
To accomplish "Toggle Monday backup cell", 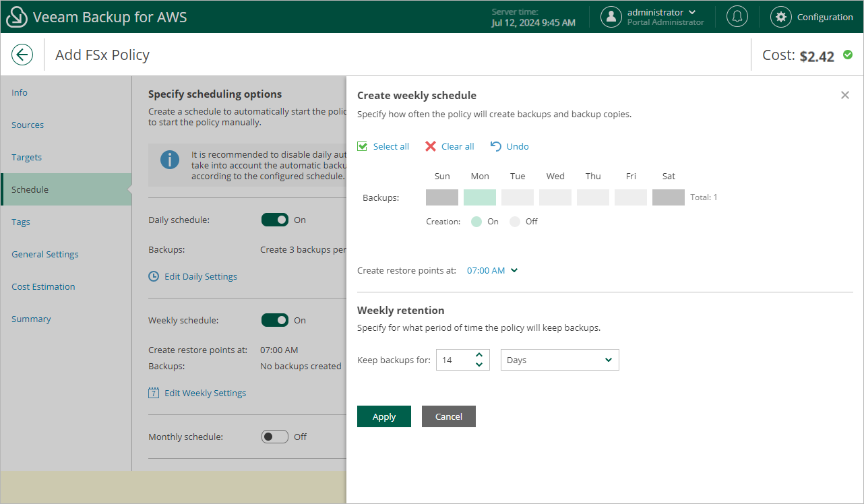I will 480,197.
